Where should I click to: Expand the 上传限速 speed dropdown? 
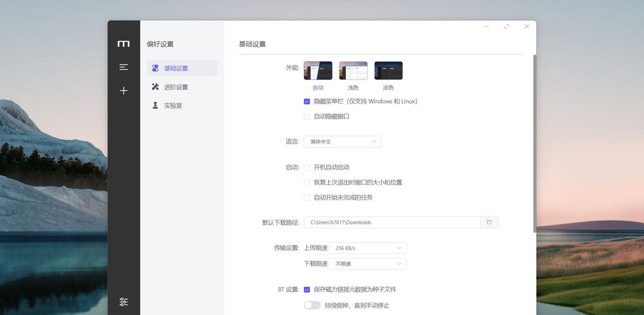[x=368, y=248]
